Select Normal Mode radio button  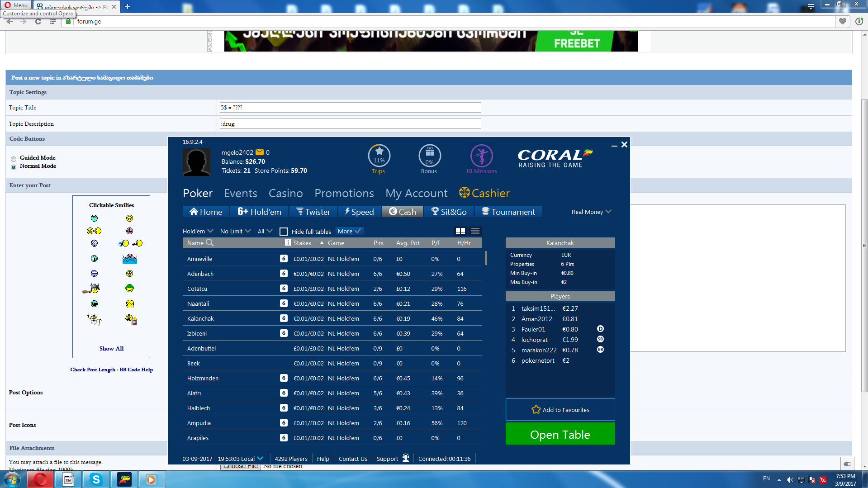click(x=14, y=167)
